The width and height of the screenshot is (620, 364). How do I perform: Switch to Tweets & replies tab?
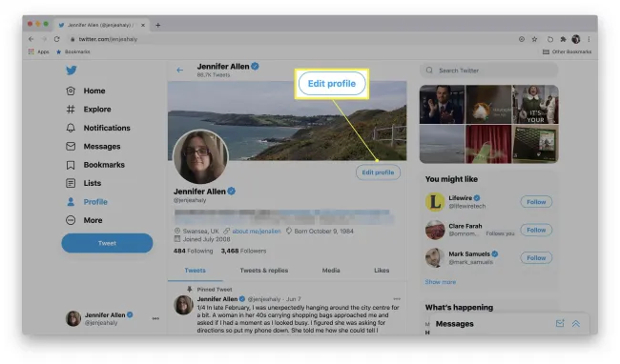263,271
